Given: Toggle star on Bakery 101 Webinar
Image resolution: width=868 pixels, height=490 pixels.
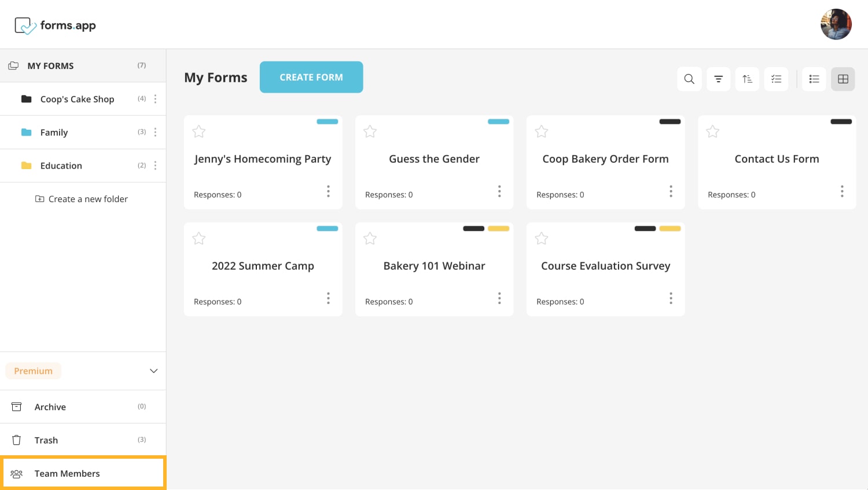Looking at the screenshot, I should pos(370,239).
